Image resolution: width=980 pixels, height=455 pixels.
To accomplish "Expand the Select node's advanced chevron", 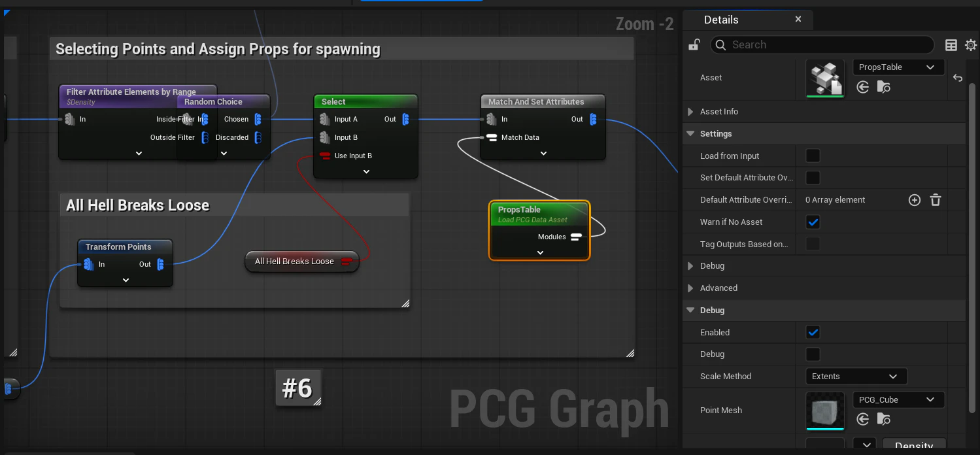I will tap(366, 171).
